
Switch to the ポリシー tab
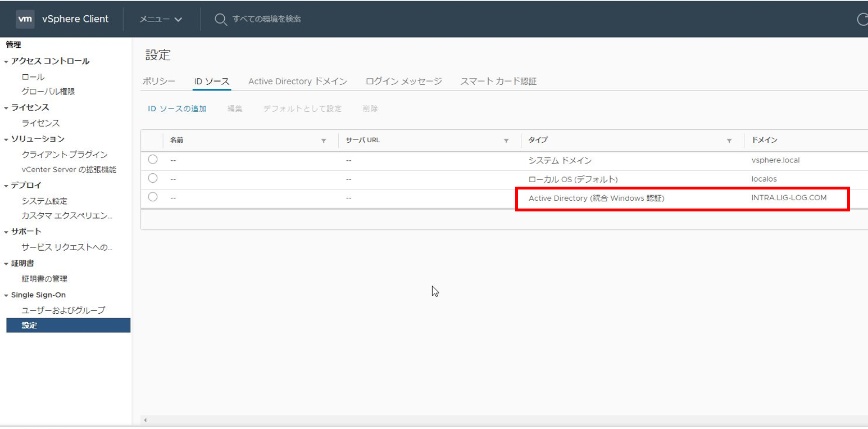pyautogui.click(x=159, y=81)
